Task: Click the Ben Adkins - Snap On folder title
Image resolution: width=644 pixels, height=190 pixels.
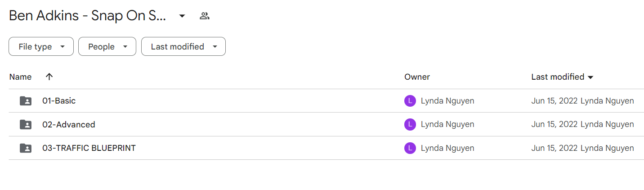Action: click(x=88, y=16)
